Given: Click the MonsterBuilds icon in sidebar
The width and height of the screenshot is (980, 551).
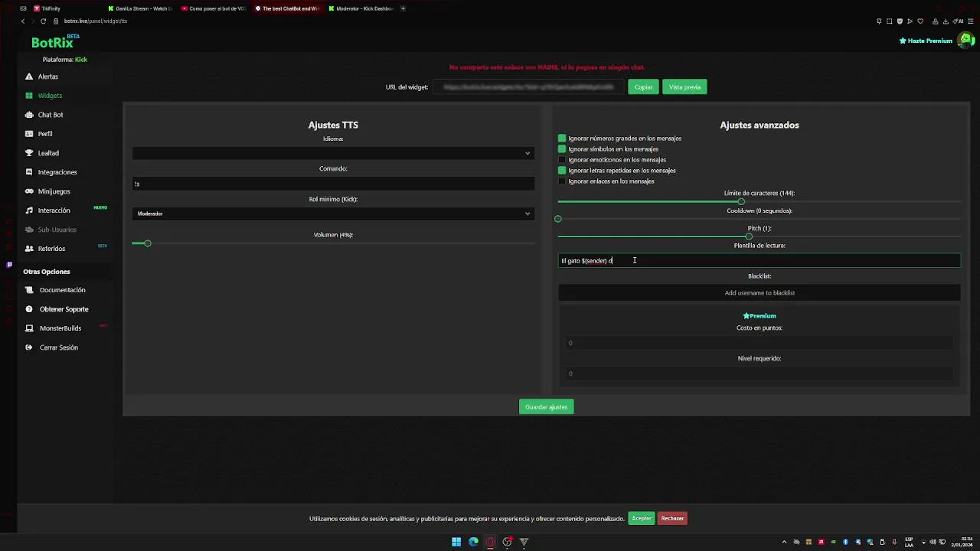Looking at the screenshot, I should tap(29, 328).
